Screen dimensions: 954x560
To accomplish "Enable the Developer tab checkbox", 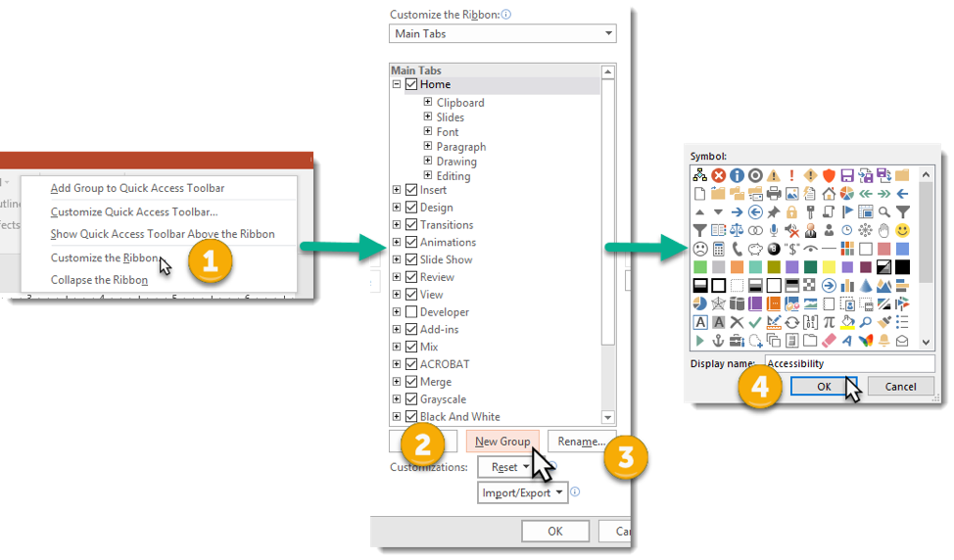I will (x=411, y=312).
